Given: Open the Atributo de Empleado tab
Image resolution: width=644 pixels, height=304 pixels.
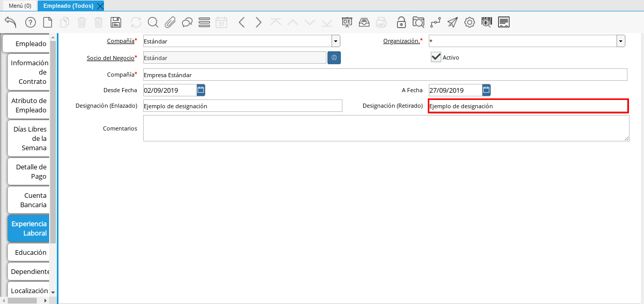Looking at the screenshot, I should 28,105.
